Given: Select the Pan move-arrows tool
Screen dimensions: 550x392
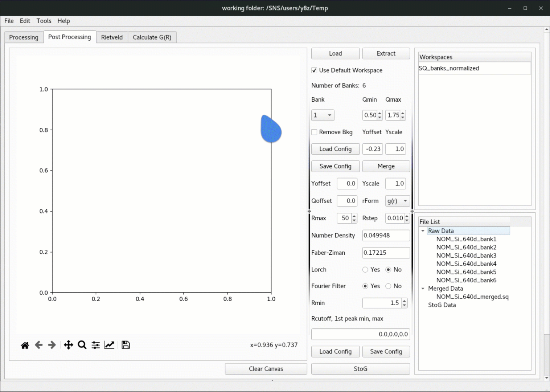Looking at the screenshot, I should click(68, 345).
